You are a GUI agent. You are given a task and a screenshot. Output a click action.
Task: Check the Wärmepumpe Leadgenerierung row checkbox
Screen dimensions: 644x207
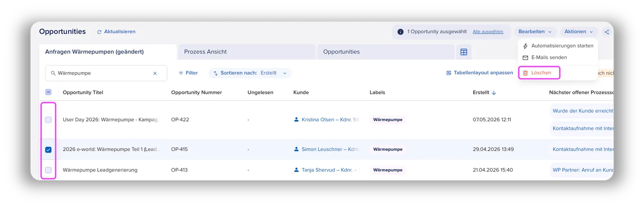[x=48, y=170]
